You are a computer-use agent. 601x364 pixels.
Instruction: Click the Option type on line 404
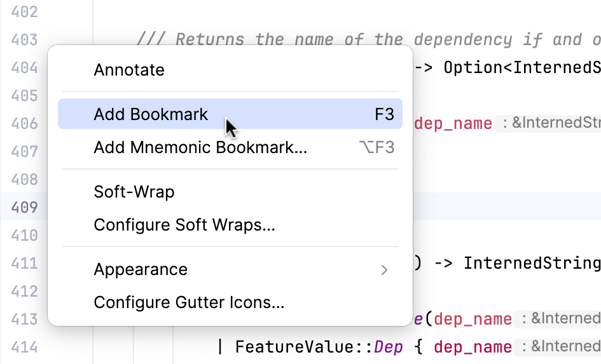473,67
